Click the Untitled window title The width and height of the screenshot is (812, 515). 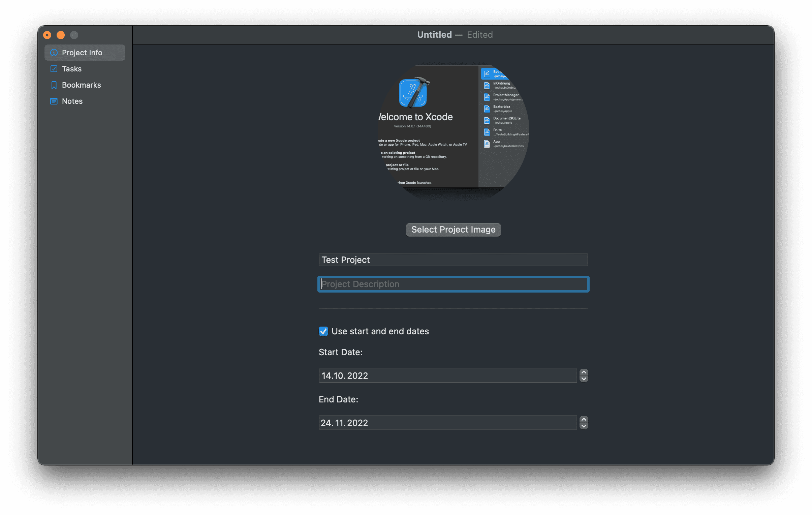(x=434, y=35)
